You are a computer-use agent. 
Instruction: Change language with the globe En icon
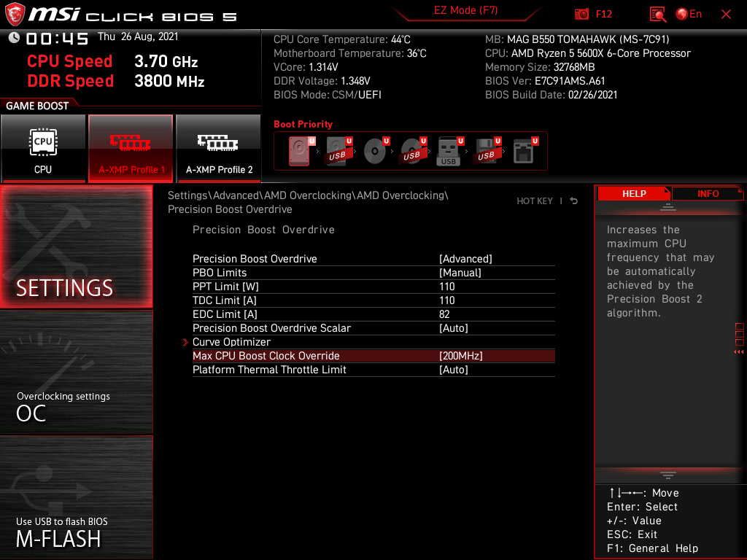pos(689,15)
